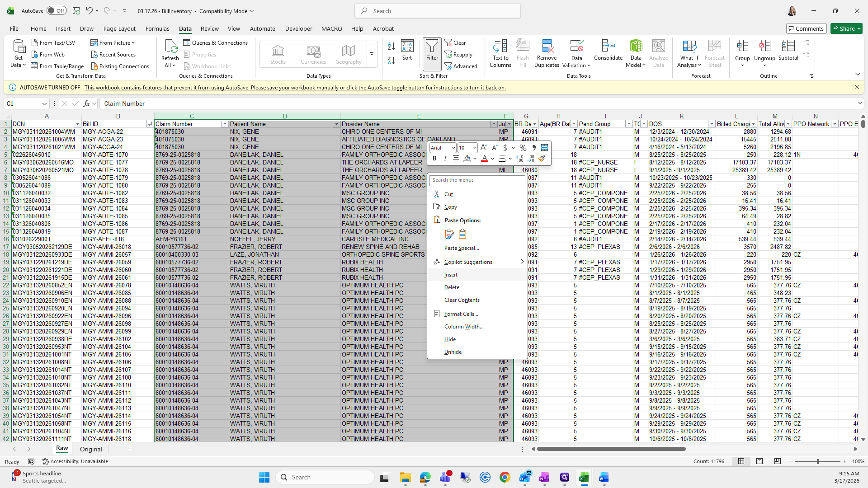Open the font name dropdown showing Arial
The width and height of the screenshot is (868, 488).
point(453,148)
